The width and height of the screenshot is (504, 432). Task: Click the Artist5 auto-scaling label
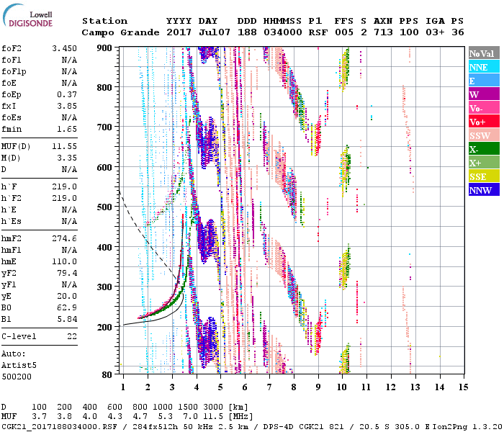18,366
